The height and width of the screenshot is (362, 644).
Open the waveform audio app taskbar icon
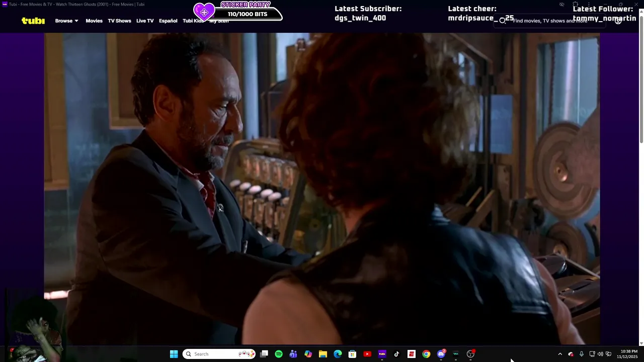456,354
